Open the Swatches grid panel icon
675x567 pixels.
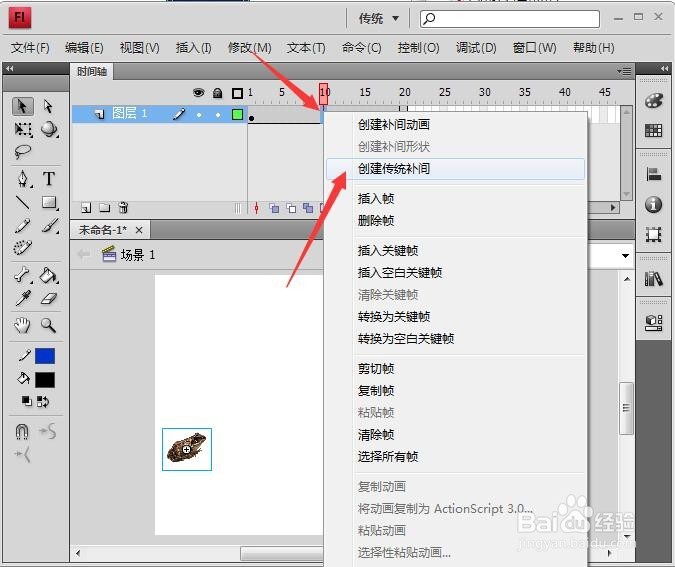click(653, 130)
